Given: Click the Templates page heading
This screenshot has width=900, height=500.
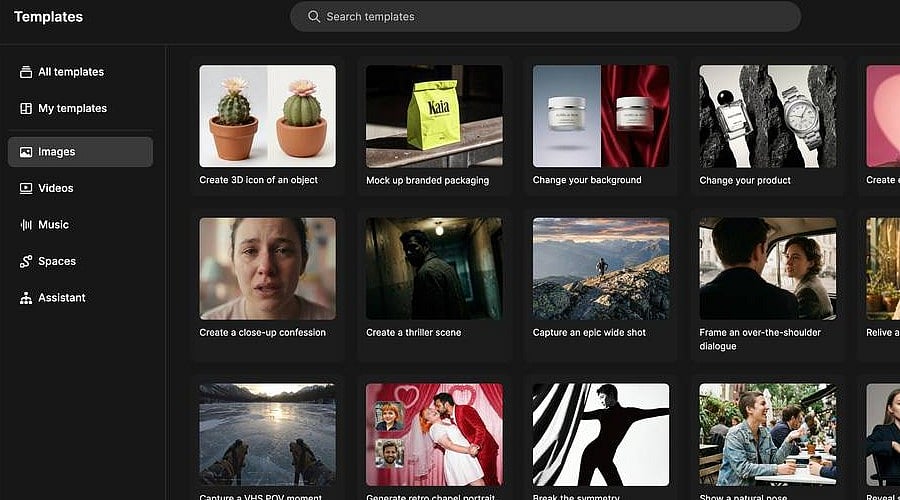Looking at the screenshot, I should pyautogui.click(x=48, y=17).
